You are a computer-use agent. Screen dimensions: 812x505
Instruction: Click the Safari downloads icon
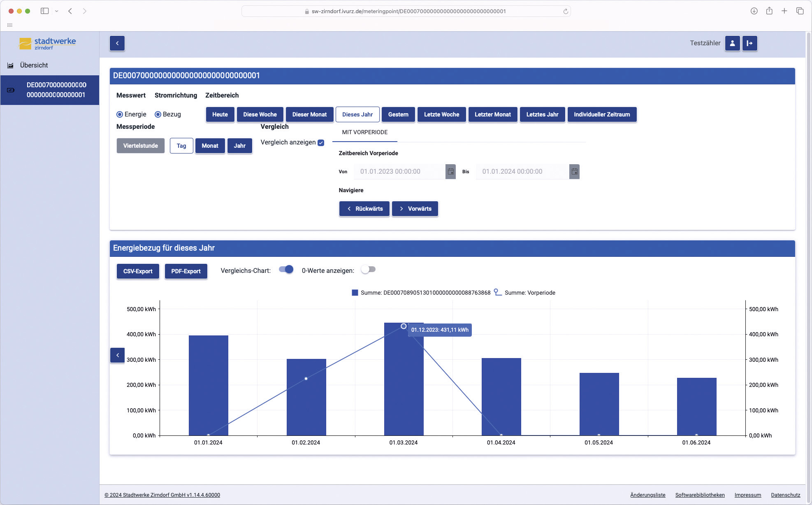[754, 11]
